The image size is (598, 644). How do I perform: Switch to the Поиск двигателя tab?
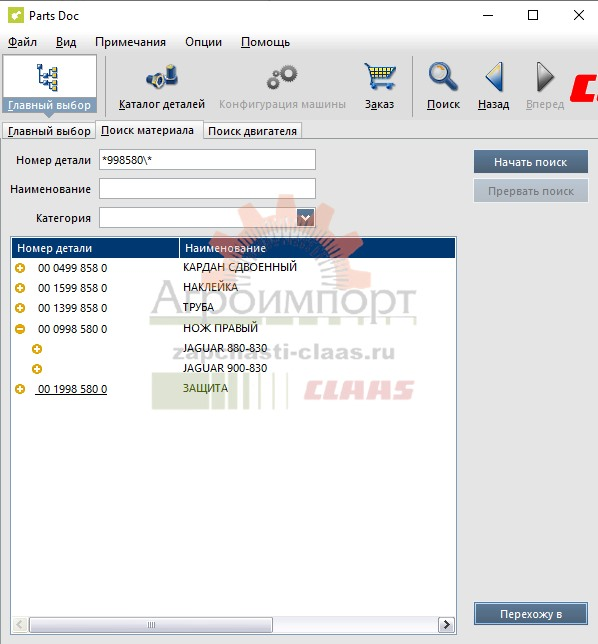click(252, 131)
